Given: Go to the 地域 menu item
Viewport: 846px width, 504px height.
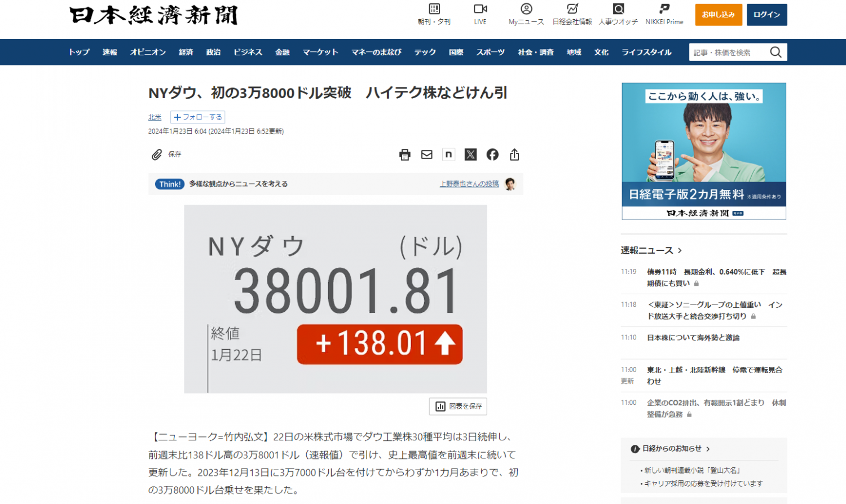Looking at the screenshot, I should [x=574, y=52].
